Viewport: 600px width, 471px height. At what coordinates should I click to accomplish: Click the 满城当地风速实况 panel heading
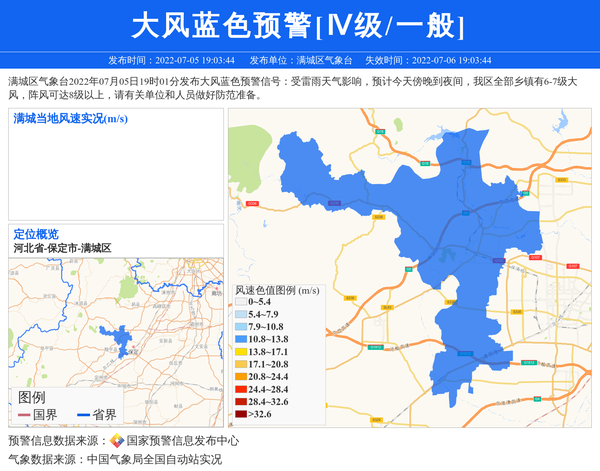tap(70, 119)
